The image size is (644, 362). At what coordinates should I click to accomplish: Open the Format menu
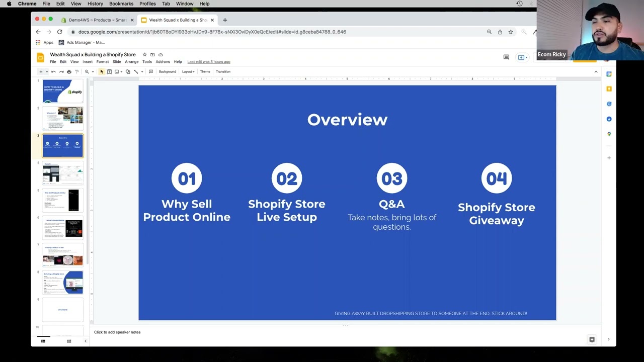point(103,62)
